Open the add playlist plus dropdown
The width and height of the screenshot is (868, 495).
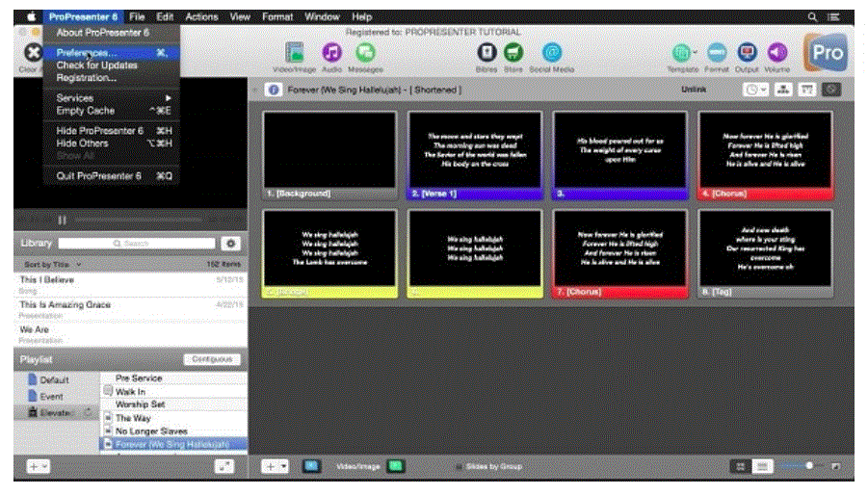39,467
